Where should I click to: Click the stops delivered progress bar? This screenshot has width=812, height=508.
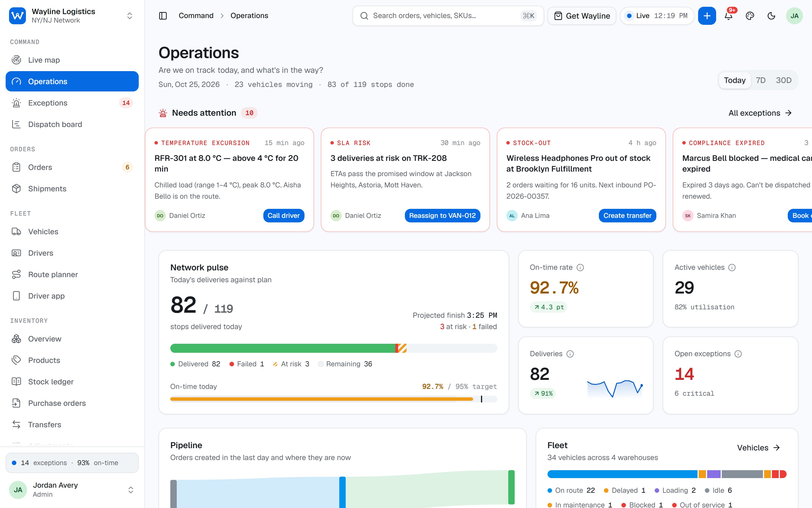[334, 349]
